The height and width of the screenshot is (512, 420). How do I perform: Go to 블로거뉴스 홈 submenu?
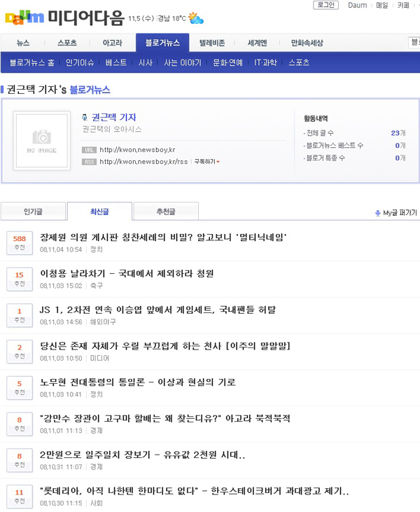(x=32, y=62)
